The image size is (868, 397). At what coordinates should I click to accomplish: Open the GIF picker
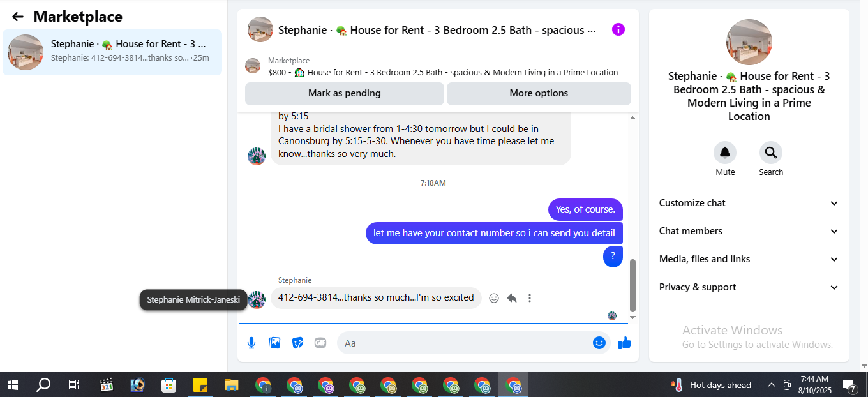pos(320,343)
